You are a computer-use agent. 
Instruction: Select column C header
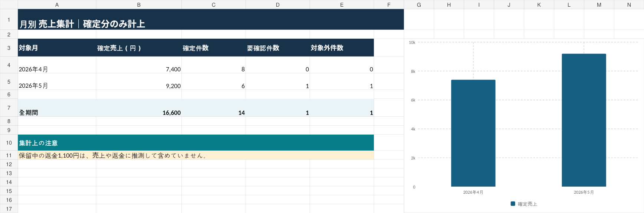pos(214,4)
